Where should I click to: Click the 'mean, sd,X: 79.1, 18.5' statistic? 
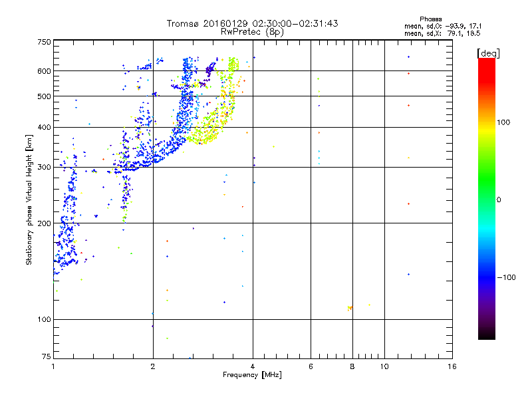tap(442, 34)
